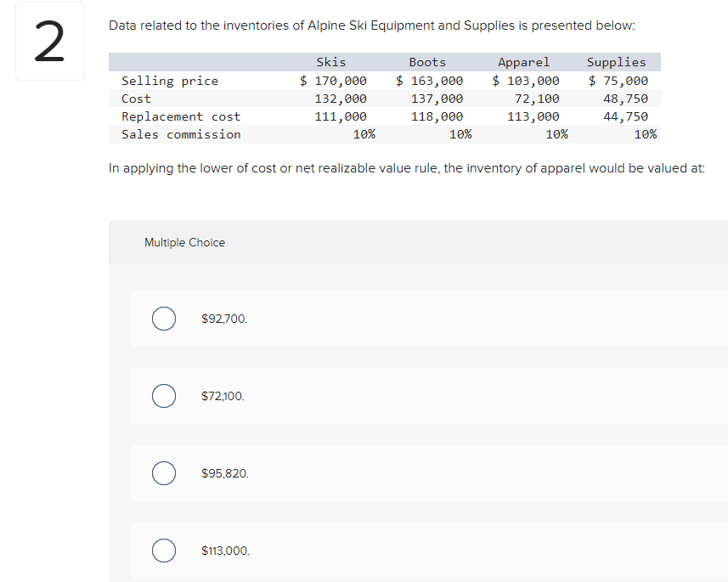This screenshot has width=728, height=582.
Task: Click Apparel replacement cost 113,000 cell
Action: pos(533,116)
